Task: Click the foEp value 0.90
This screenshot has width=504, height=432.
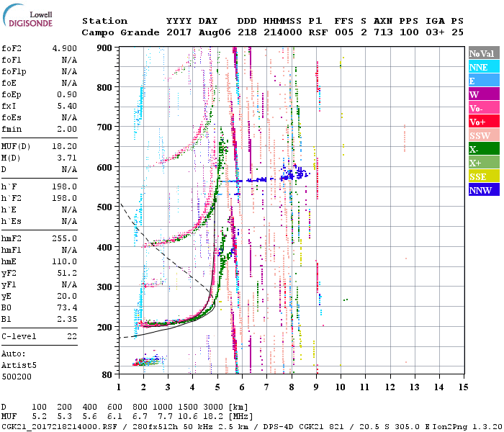Action: [67, 94]
